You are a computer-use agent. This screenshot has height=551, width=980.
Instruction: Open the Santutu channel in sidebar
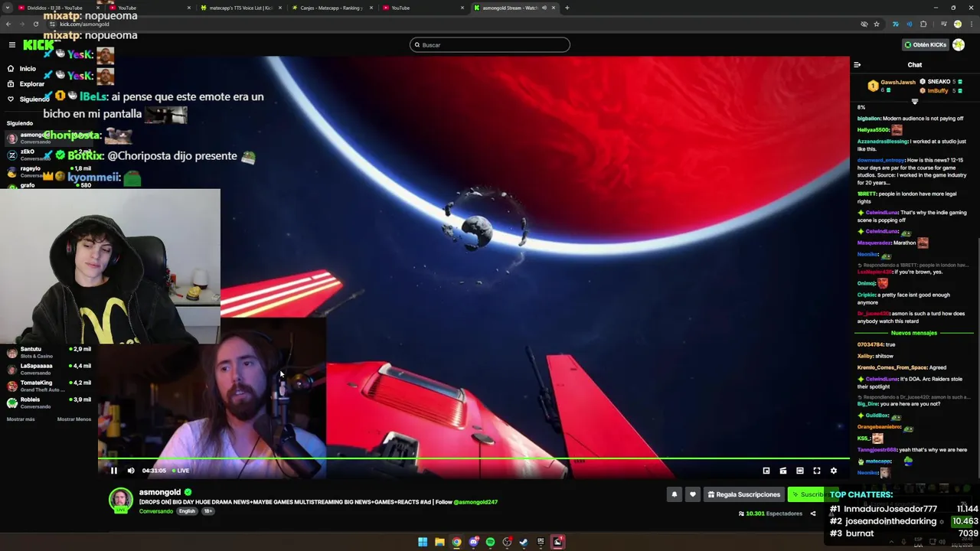pos(47,352)
